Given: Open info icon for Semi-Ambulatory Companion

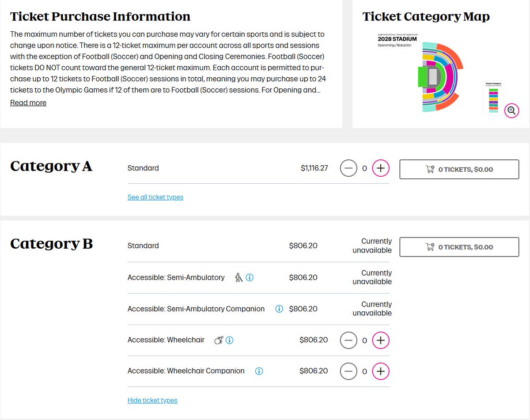Looking at the screenshot, I should click(x=279, y=309).
